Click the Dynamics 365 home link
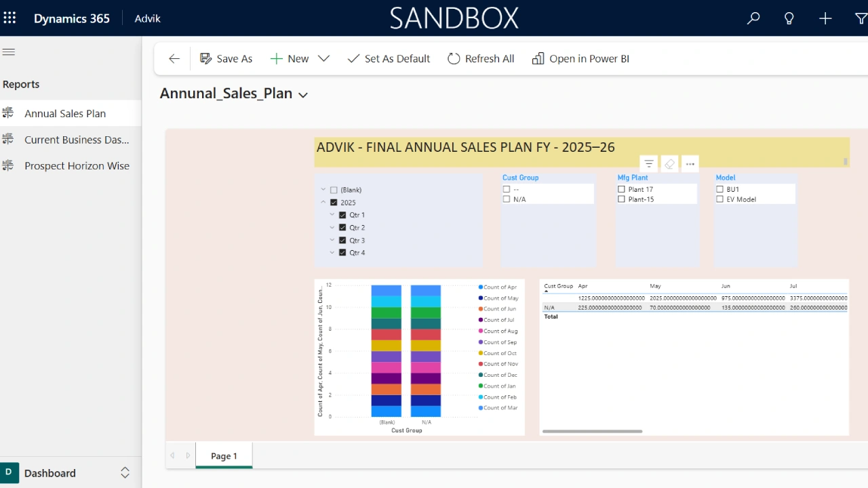This screenshot has height=488, width=868. 72,18
